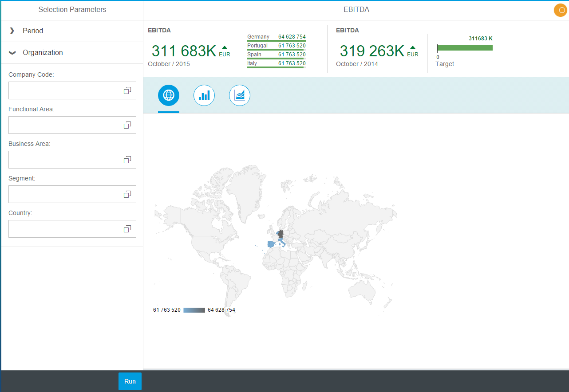Screen dimensions: 569x392
Task: Open the Business Area value help icon
Action: (x=128, y=159)
